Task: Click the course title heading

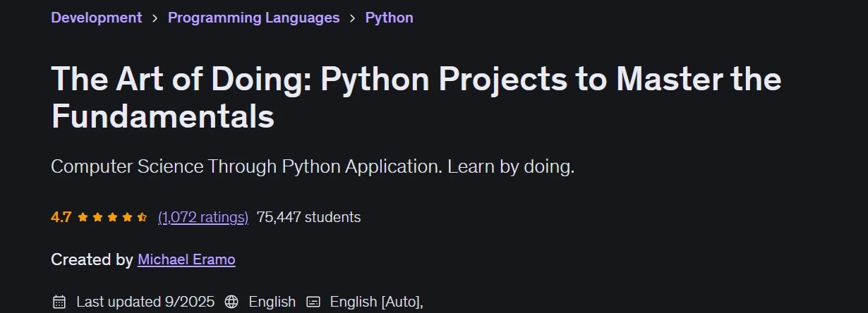Action: point(416,97)
